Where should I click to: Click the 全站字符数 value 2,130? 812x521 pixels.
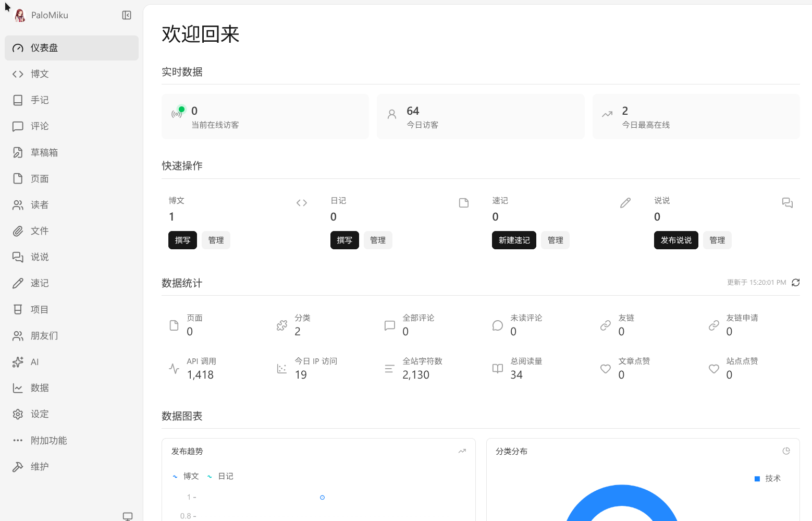416,375
